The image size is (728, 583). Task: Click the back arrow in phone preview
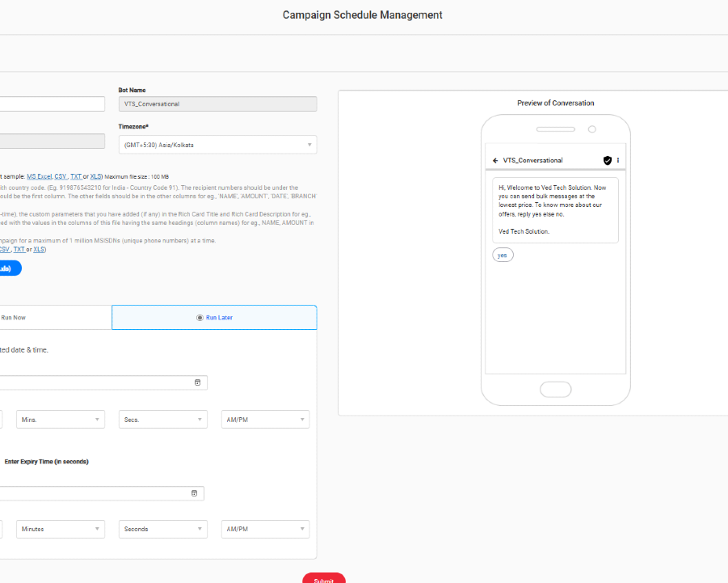495,160
